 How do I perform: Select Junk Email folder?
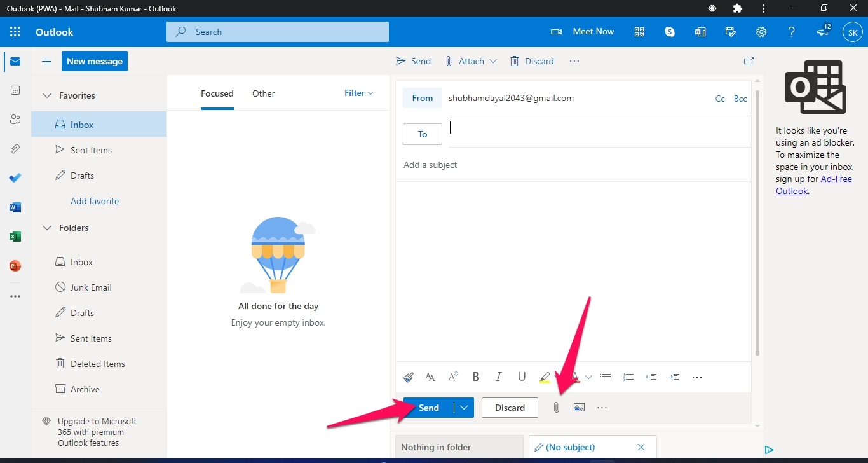click(91, 287)
